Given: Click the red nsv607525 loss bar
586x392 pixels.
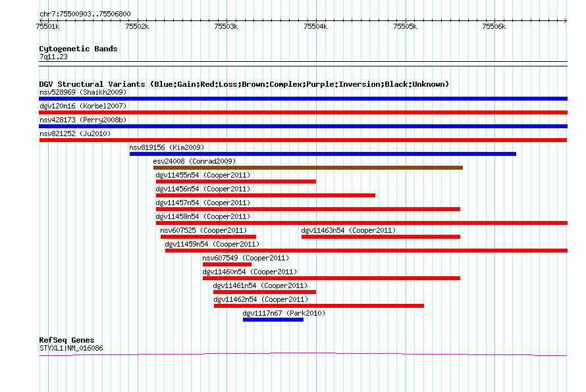Looking at the screenshot, I should pyautogui.click(x=208, y=237).
